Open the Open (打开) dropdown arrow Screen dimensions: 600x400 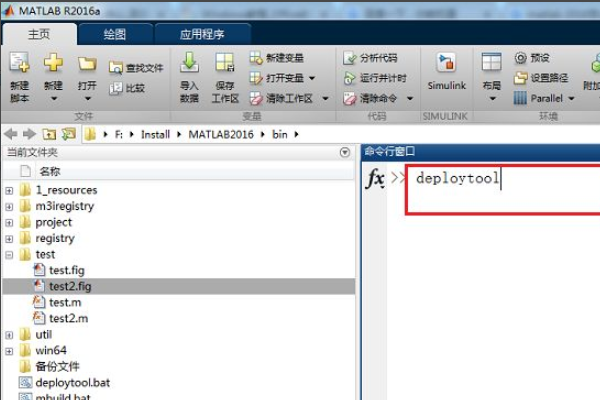88,98
